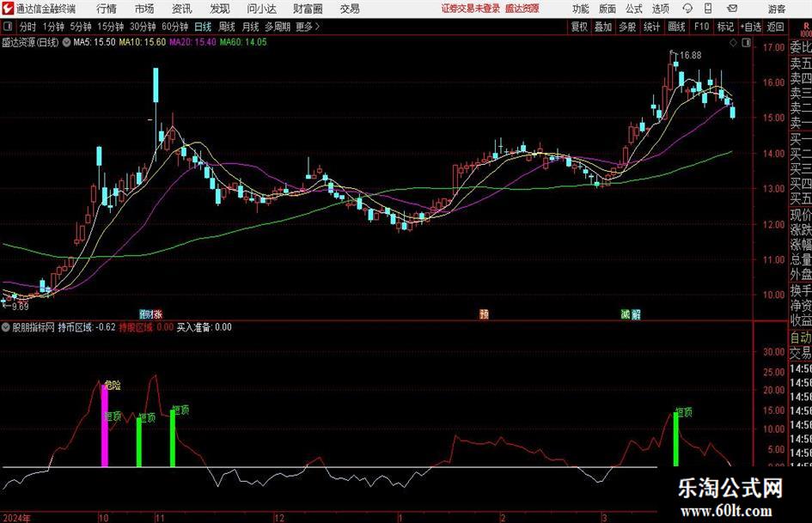Switch to the 60分钟 period
This screenshot has height=523, width=812.
pos(174,27)
